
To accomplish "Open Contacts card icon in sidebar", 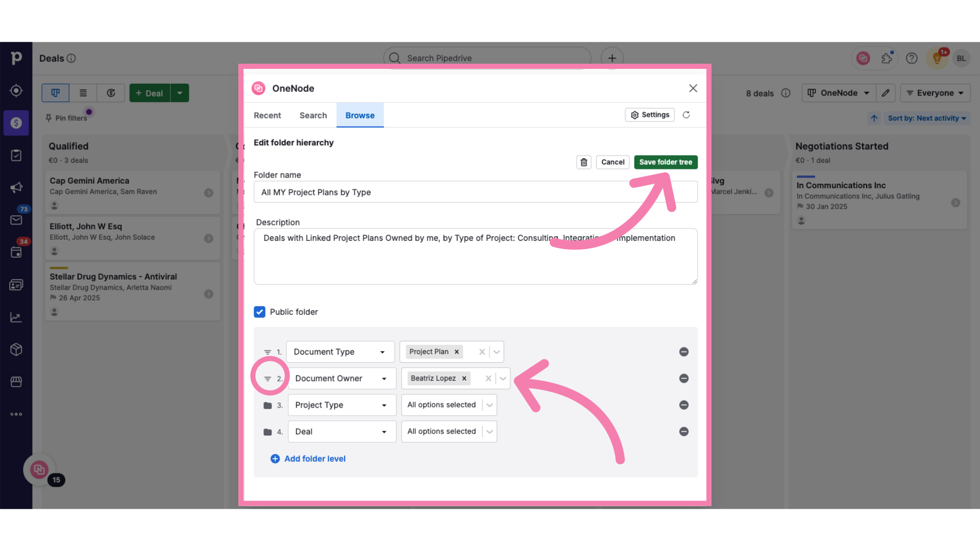I will pos(16,285).
